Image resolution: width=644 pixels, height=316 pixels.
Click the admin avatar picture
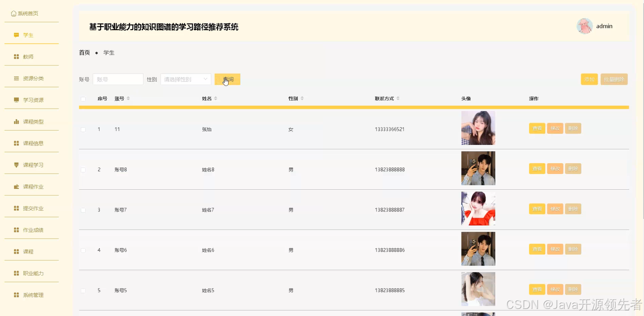tap(584, 26)
